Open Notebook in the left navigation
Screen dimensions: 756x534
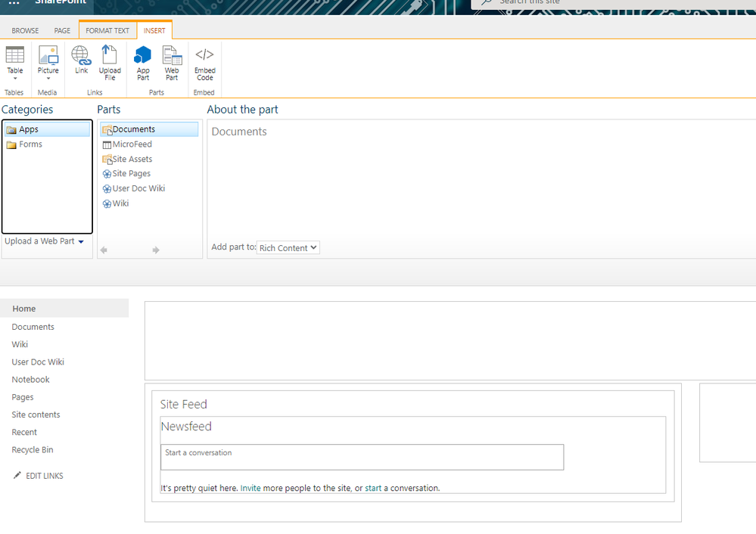click(30, 379)
